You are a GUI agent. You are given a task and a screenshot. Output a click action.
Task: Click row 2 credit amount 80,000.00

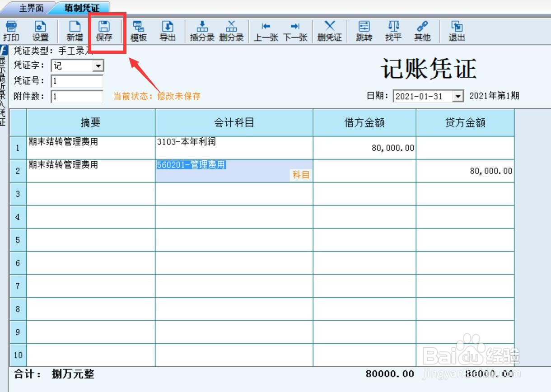click(465, 171)
